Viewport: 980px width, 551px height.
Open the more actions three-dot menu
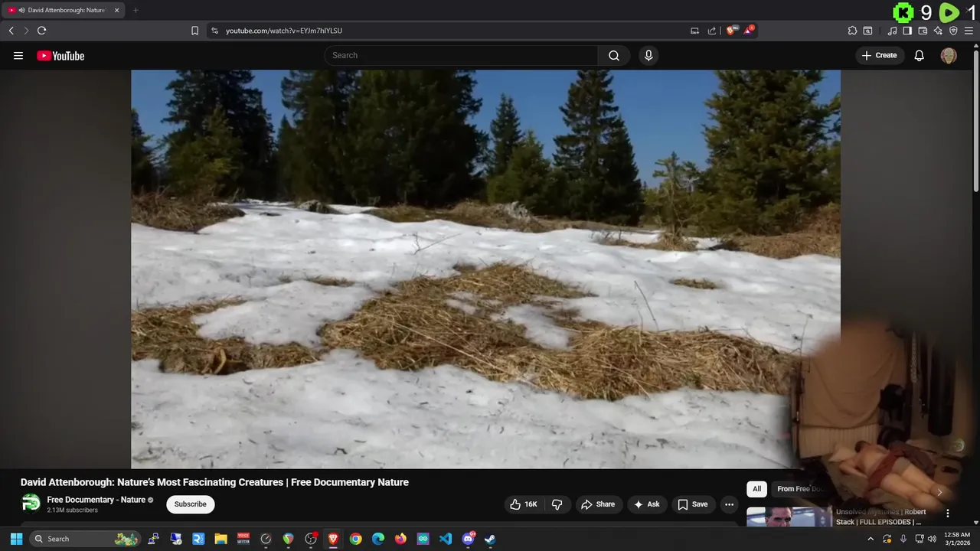pos(730,504)
